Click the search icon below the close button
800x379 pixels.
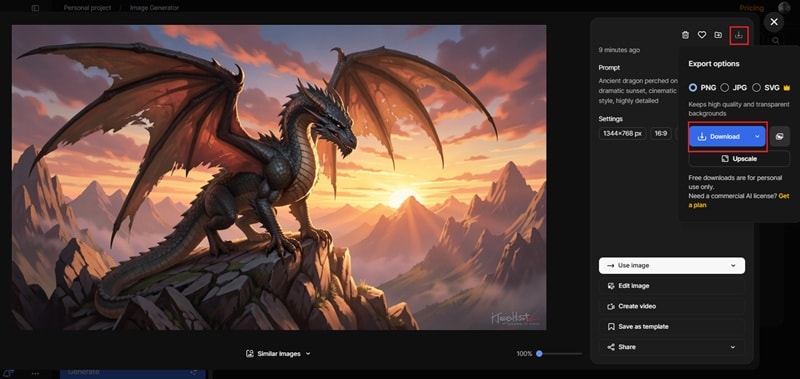[x=775, y=40]
